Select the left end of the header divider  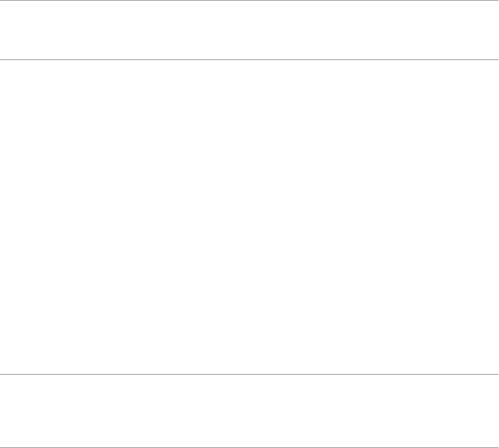click(x=1, y=59)
